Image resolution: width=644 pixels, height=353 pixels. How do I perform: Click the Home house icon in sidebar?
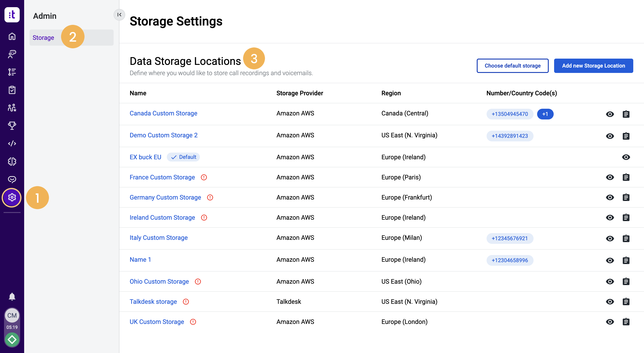click(12, 36)
